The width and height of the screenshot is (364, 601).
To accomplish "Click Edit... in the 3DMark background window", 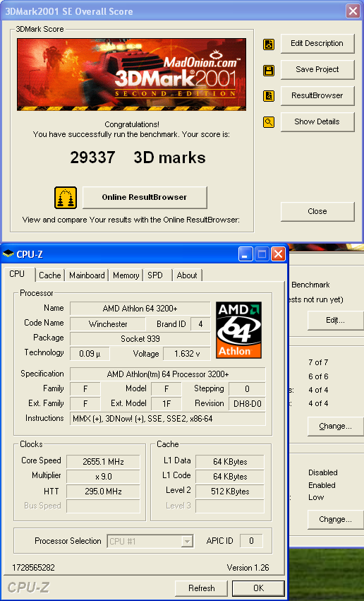I will [x=335, y=321].
